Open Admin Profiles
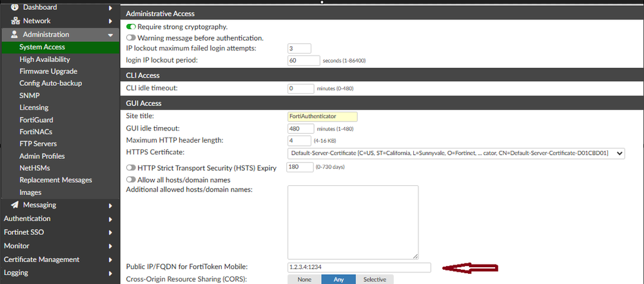This screenshot has width=644, height=284. (x=42, y=156)
